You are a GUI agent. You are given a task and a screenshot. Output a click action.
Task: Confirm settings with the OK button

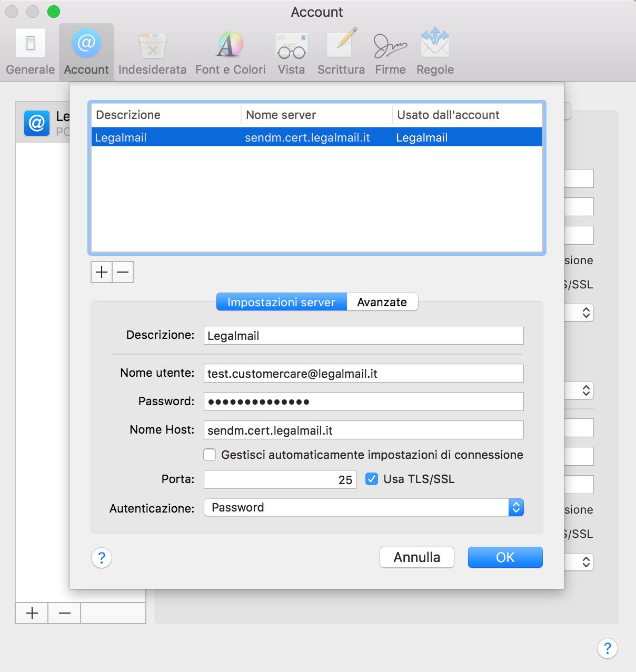[x=505, y=557]
